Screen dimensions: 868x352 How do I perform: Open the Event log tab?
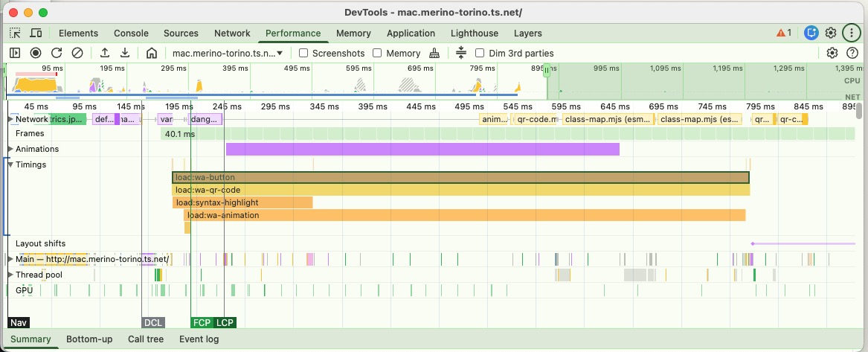[199, 339]
